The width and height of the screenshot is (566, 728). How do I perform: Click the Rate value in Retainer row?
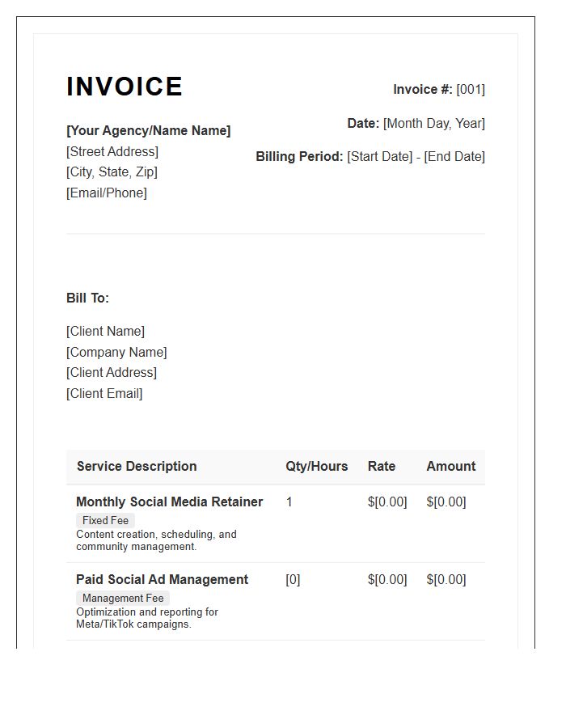click(x=387, y=502)
